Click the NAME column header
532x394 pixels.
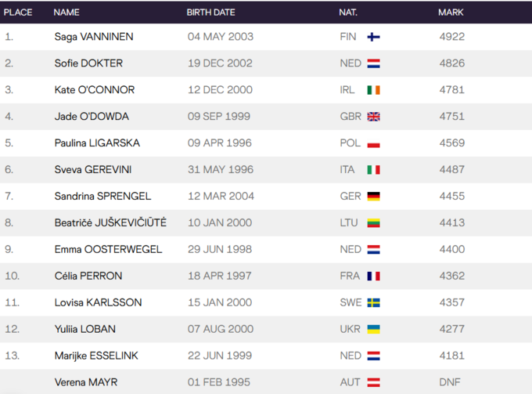click(x=66, y=13)
